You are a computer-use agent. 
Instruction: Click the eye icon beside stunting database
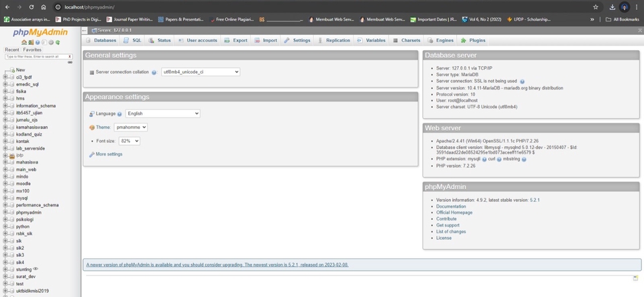tap(36, 269)
